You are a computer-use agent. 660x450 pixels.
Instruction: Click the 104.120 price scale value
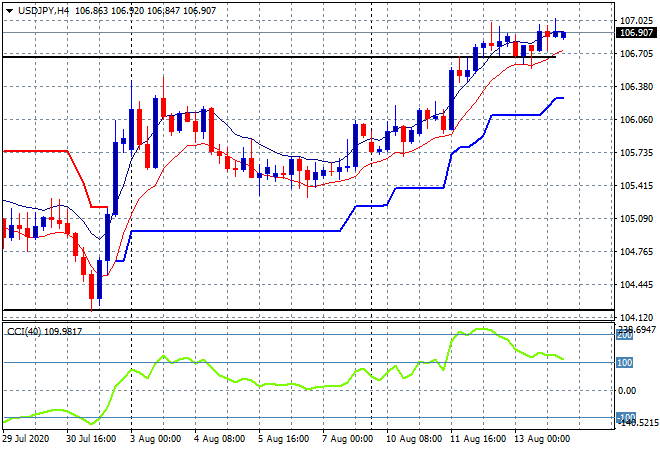click(x=636, y=317)
